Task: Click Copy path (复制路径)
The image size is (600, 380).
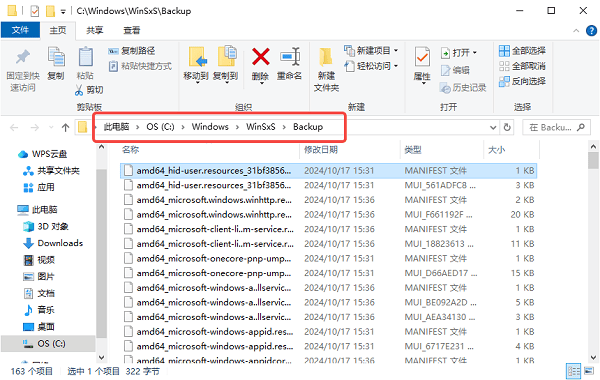Action: point(132,51)
